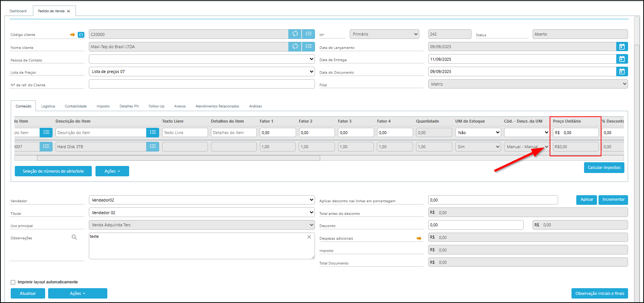This screenshot has height=303, width=644.
Task: Open the Detalhes PN tab
Action: point(129,106)
